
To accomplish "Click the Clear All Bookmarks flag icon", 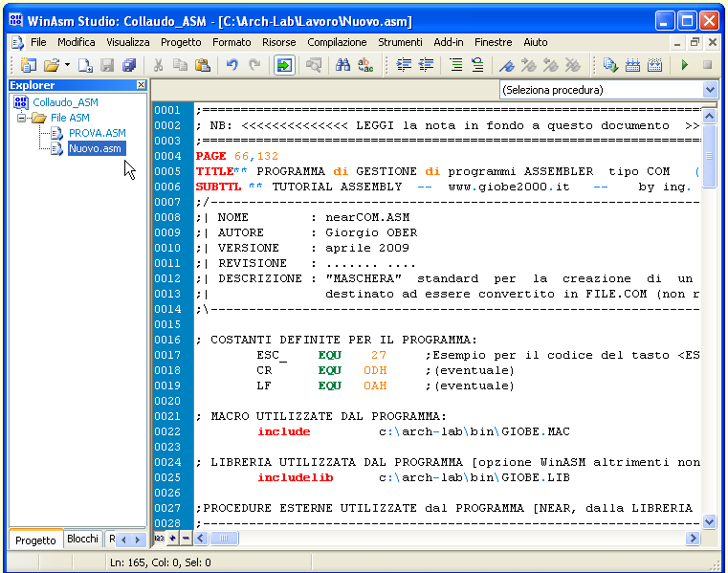I will [573, 65].
